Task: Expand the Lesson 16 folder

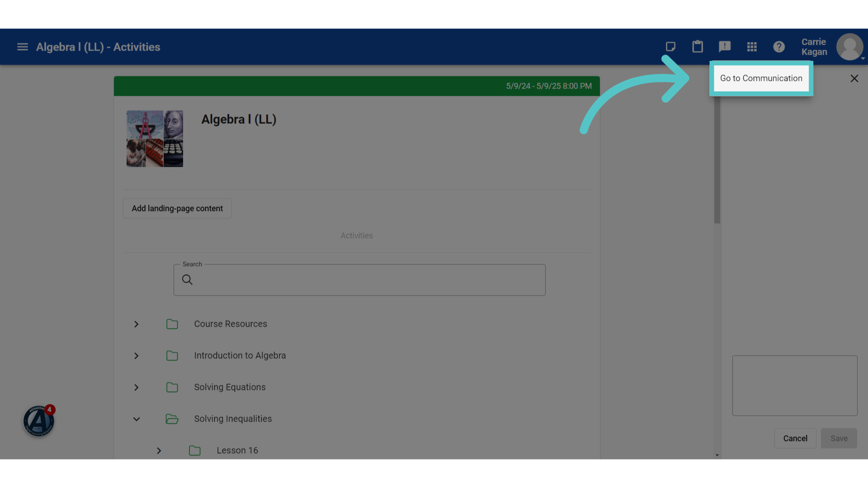Action: coord(159,450)
